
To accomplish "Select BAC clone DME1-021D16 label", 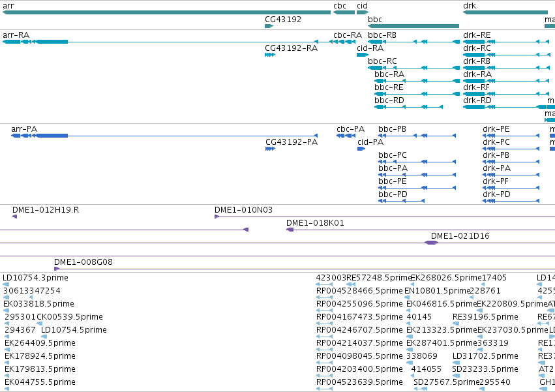I will pos(460,236).
